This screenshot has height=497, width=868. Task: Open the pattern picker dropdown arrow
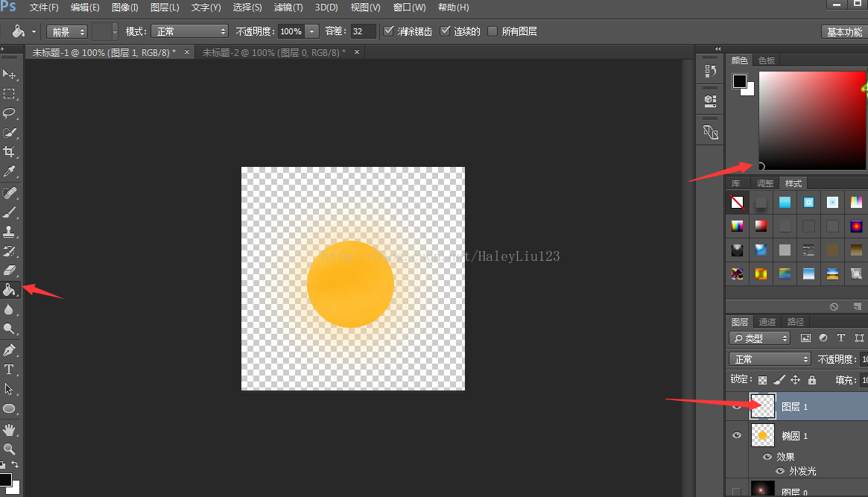coord(115,31)
